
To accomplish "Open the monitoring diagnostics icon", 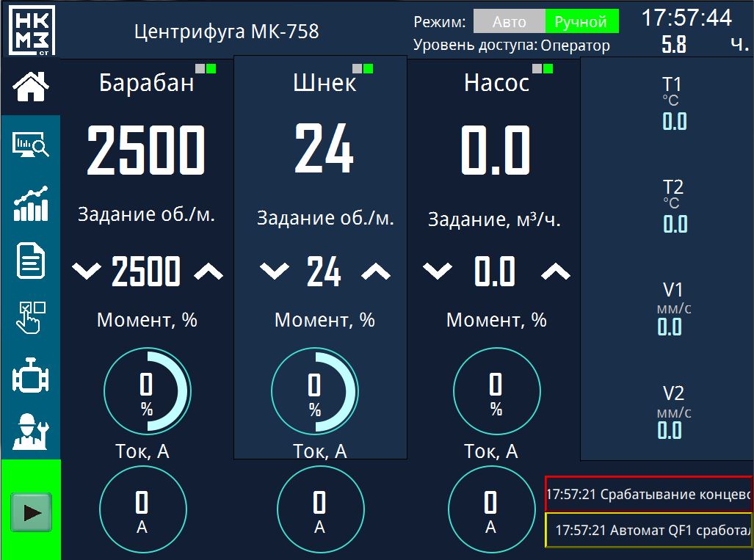I will pos(31,145).
